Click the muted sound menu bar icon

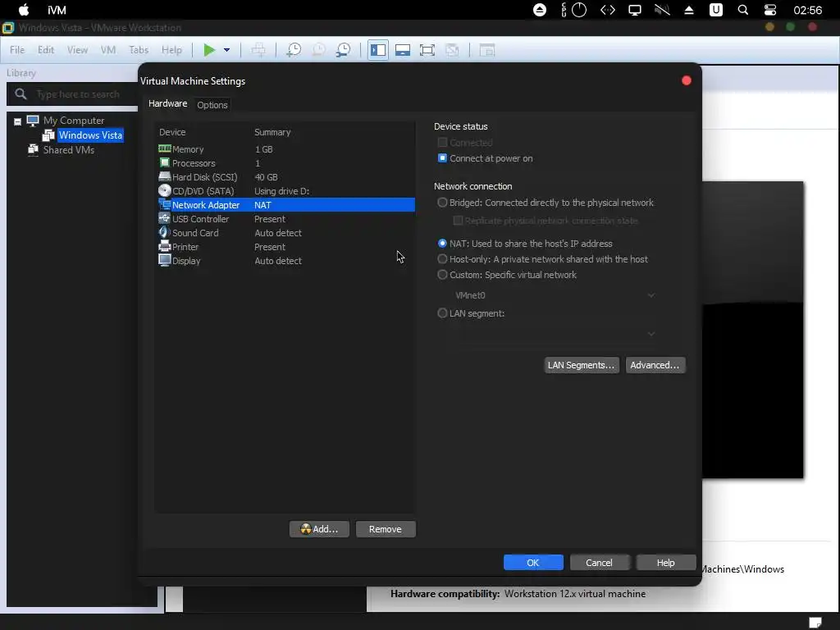click(662, 10)
